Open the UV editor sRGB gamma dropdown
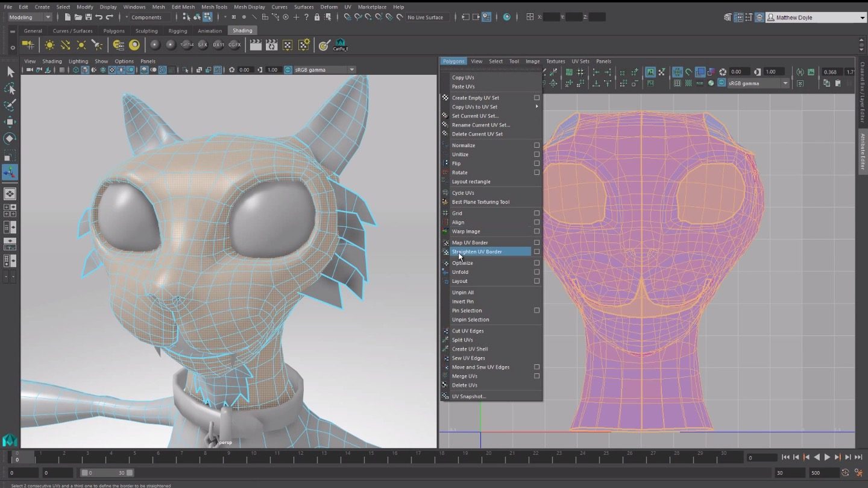868x488 pixels. [758, 83]
